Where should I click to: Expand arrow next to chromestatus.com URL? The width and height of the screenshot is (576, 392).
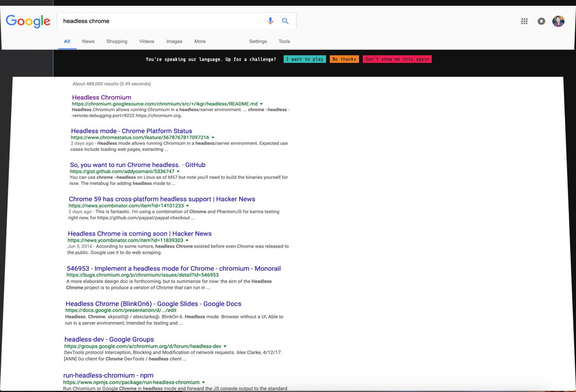(x=213, y=138)
